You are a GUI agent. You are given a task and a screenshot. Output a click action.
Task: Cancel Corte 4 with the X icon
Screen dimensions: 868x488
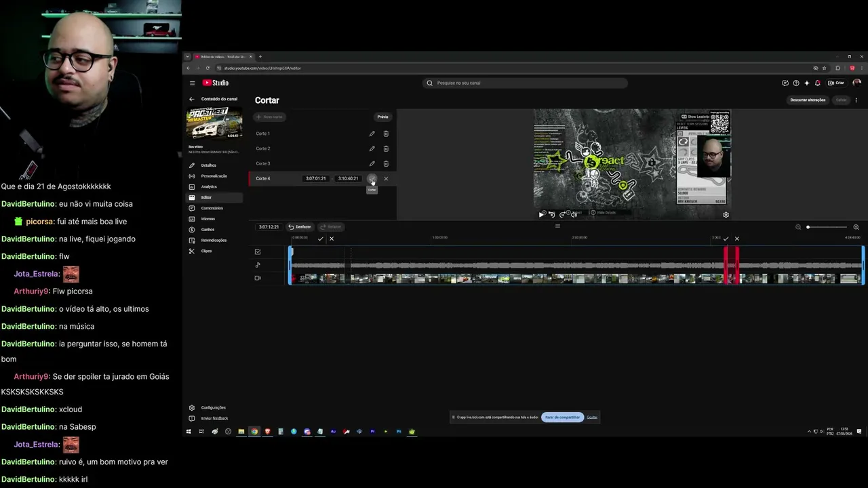[x=386, y=179]
